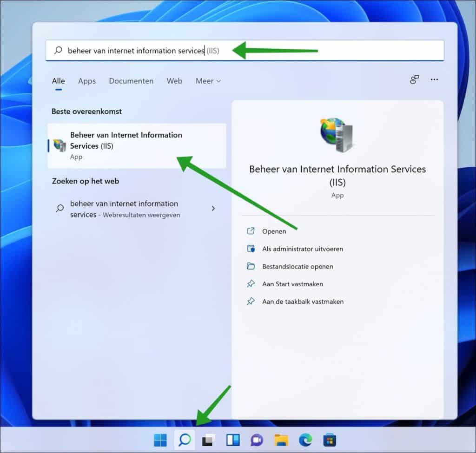Screen dimensions: 476x453
Task: Open the search options ellipsis menu
Action: click(x=434, y=80)
